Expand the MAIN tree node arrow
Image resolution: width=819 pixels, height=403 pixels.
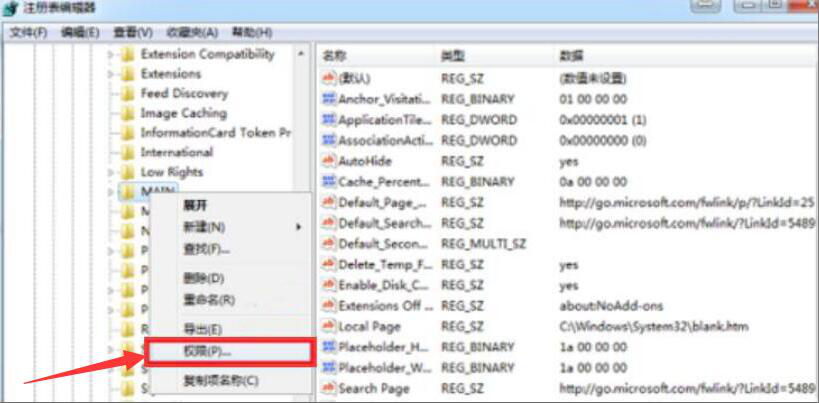[110, 192]
